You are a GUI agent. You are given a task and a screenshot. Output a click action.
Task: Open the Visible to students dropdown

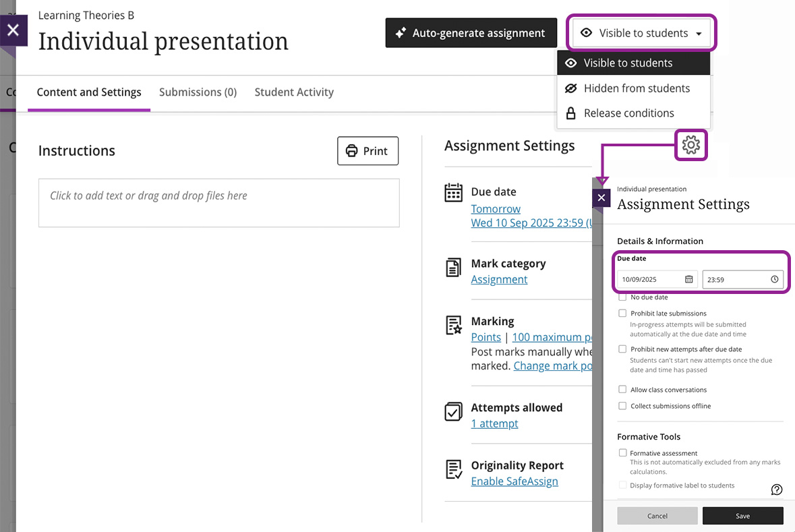point(641,32)
